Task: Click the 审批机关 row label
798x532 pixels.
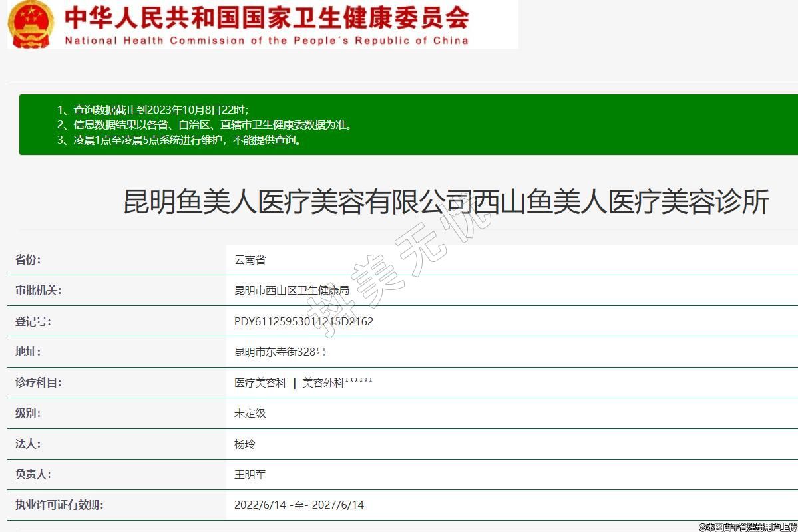Action: 38,291
